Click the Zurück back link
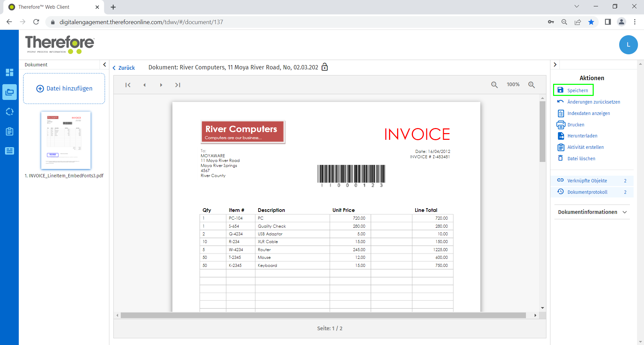 click(x=123, y=68)
